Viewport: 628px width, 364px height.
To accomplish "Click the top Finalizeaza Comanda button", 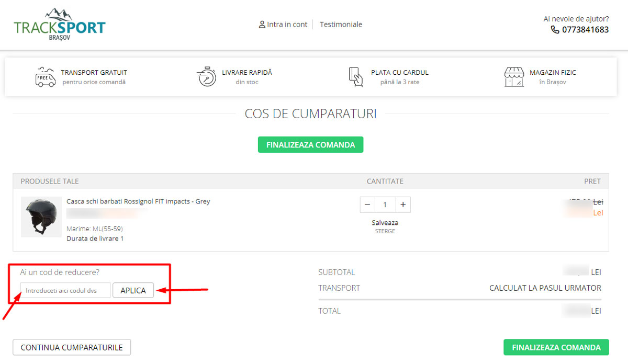I will coord(311,145).
